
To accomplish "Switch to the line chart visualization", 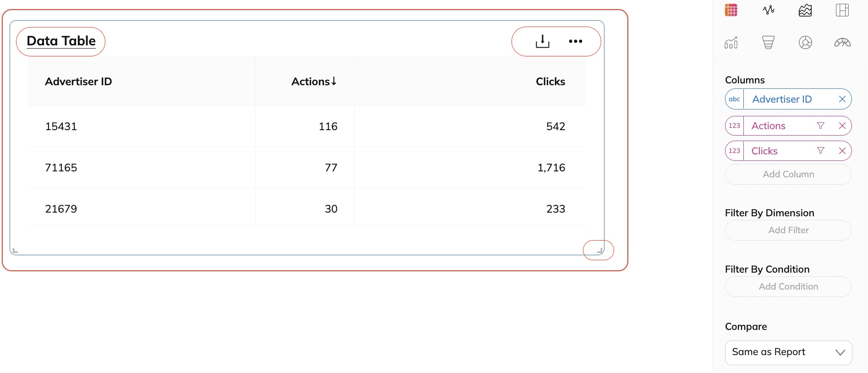I will click(769, 10).
